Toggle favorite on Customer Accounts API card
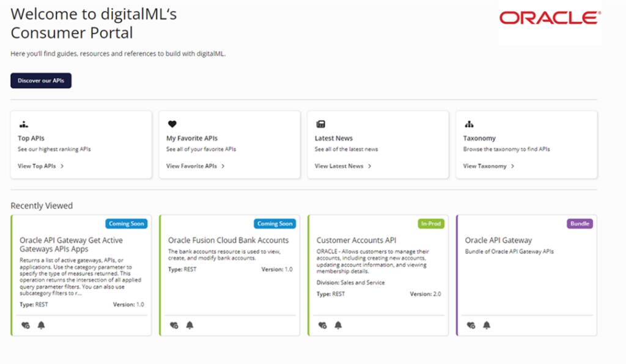Image resolution: width=626 pixels, height=364 pixels. click(x=322, y=326)
